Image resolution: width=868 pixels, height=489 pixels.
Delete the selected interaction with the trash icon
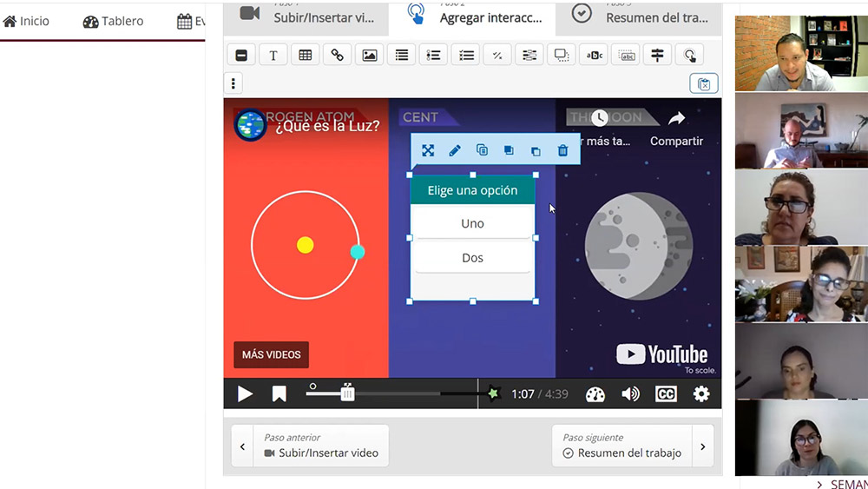[x=562, y=150]
